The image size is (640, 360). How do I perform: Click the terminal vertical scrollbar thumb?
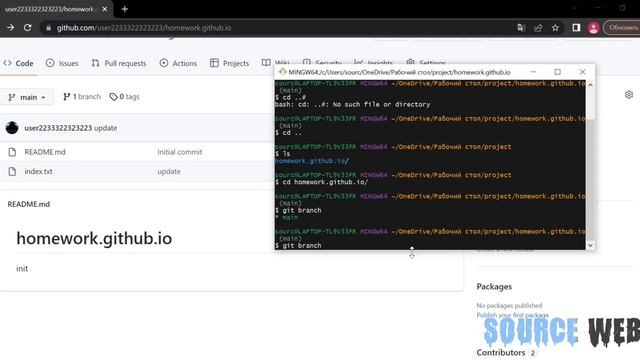(x=590, y=180)
